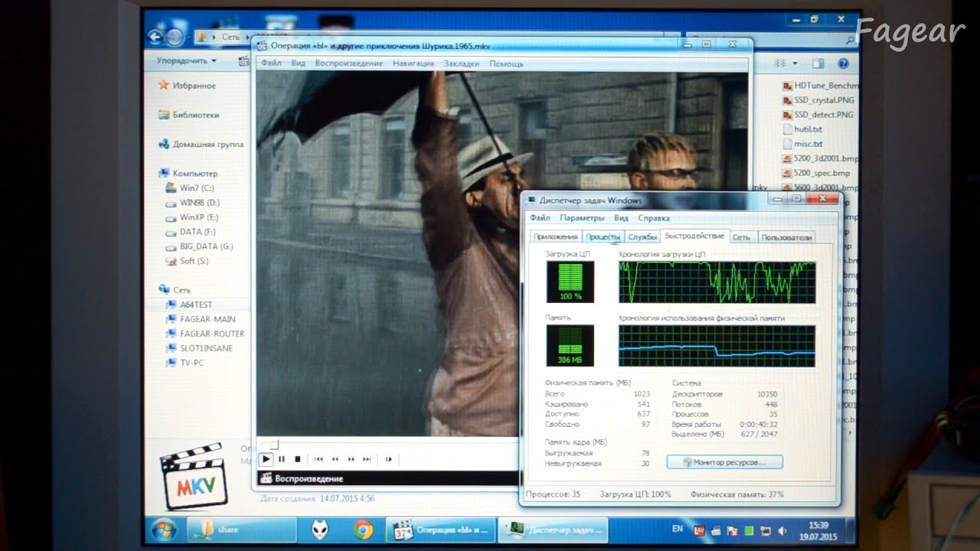
Task: Skip to next track in player
Action: [x=367, y=459]
